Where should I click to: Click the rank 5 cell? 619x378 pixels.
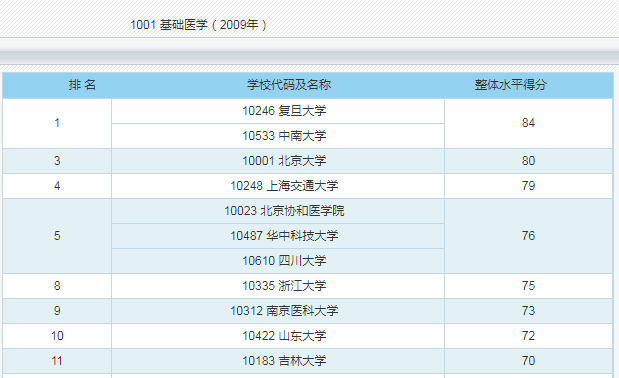point(57,236)
